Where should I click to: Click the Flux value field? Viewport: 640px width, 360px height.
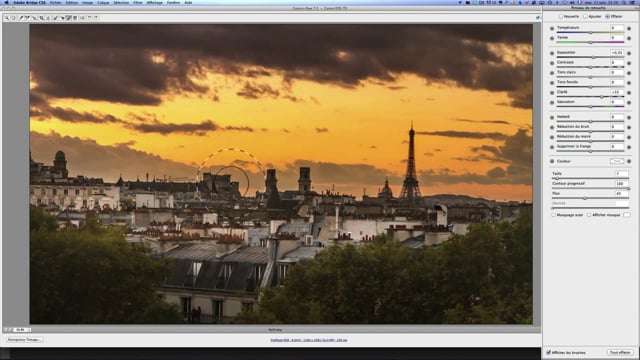coord(622,193)
